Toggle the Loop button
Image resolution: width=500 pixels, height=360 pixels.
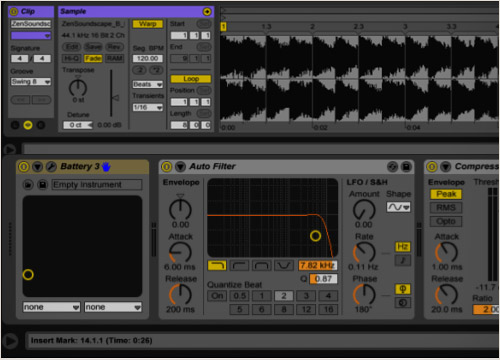191,79
